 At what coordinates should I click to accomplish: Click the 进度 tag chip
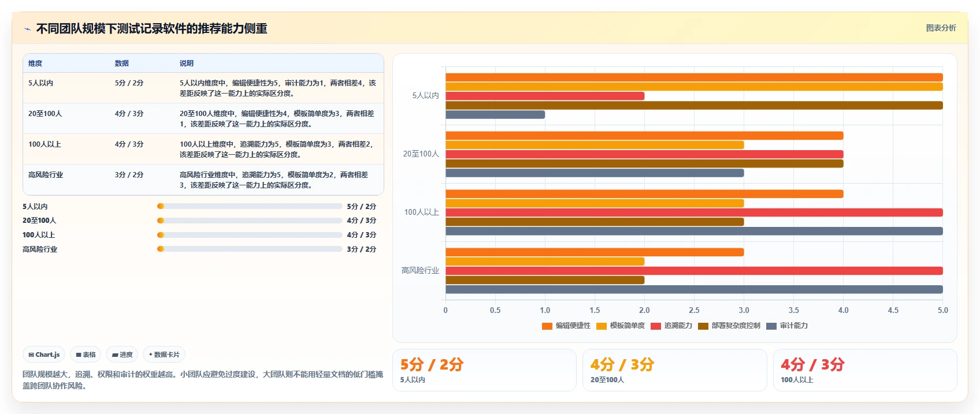pyautogui.click(x=122, y=355)
